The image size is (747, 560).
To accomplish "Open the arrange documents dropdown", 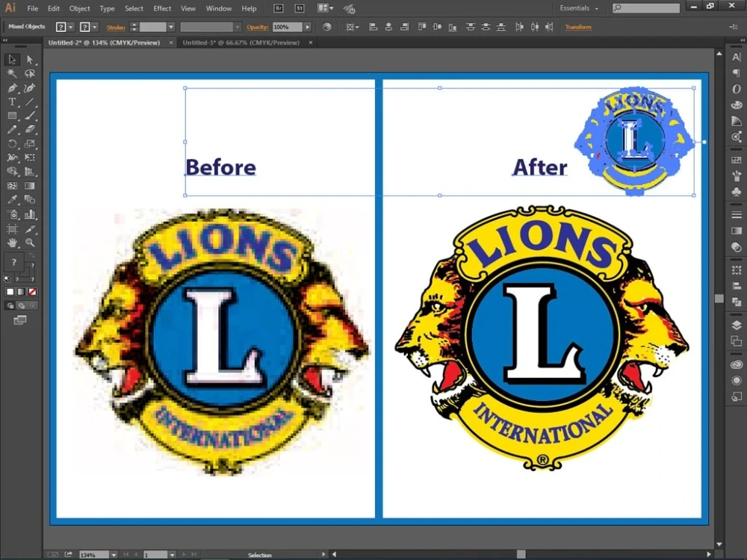I will point(326,8).
